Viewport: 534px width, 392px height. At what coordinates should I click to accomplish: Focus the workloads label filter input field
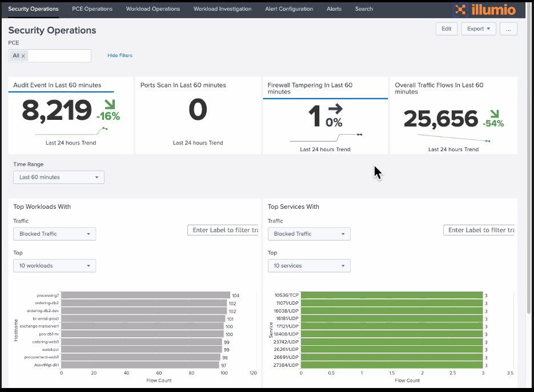223,230
